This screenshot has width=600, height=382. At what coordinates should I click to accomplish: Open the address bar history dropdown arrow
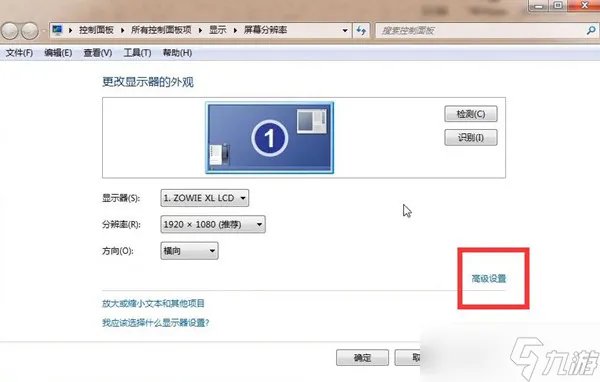pyautogui.click(x=345, y=30)
